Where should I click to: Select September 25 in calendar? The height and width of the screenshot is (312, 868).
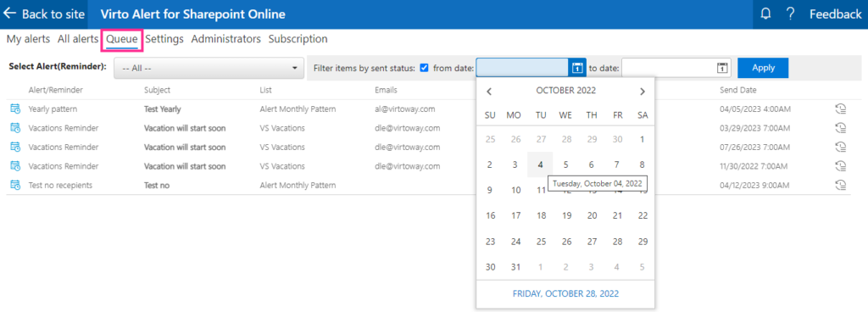tap(490, 139)
